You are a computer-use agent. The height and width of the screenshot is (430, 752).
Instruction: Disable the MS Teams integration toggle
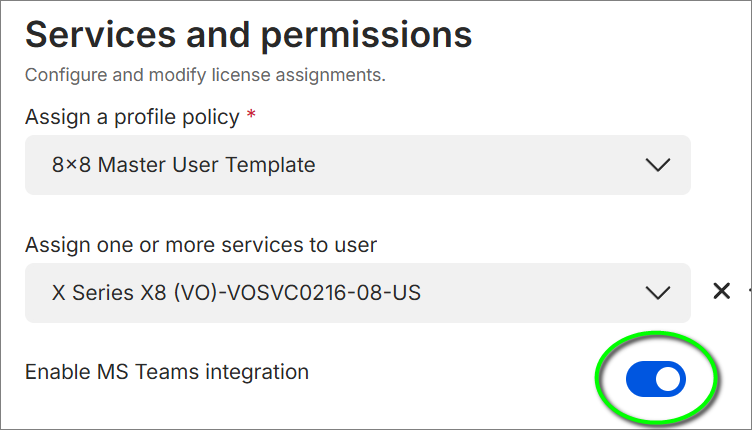(x=656, y=379)
